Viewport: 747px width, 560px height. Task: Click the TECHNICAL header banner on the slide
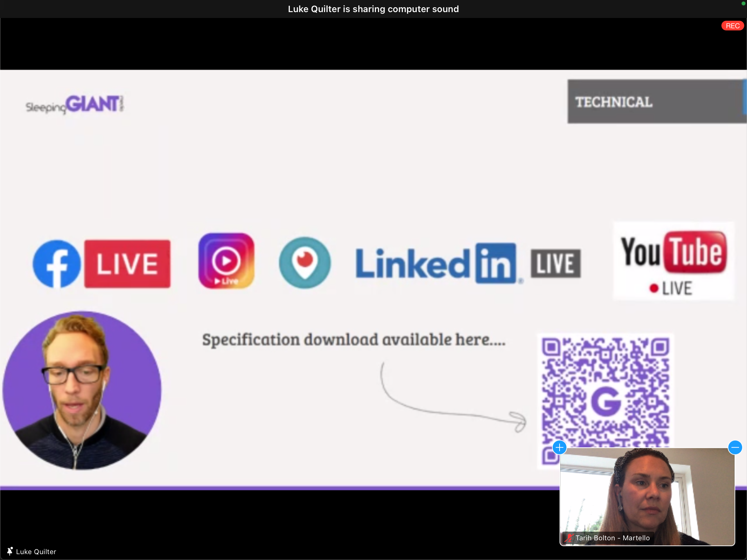(657, 102)
